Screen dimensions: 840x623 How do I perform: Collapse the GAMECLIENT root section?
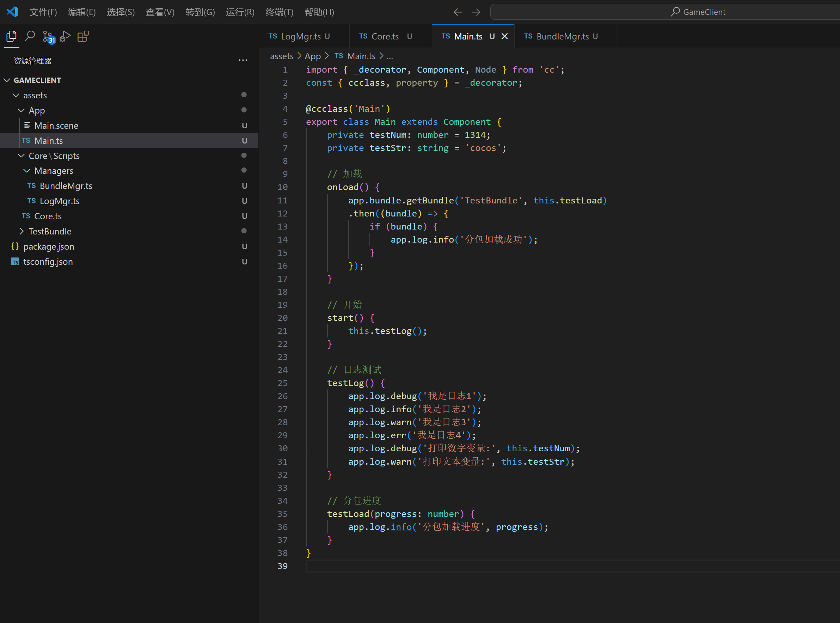[x=7, y=80]
